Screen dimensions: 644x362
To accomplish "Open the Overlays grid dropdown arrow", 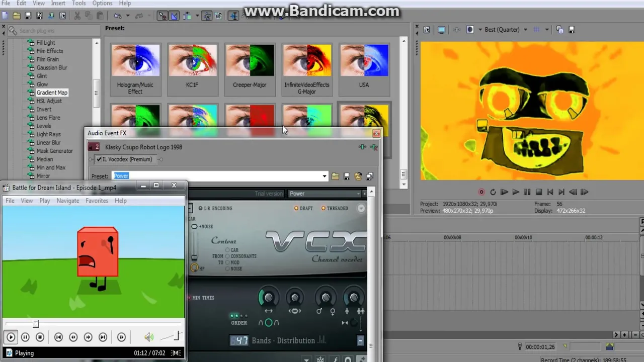I will [x=546, y=30].
